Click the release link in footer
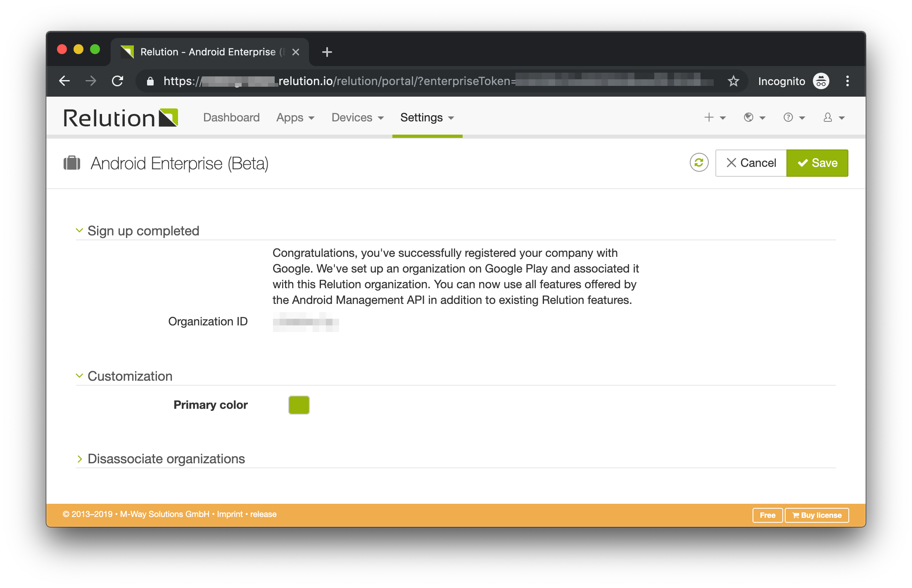Screen dimensions: 912x588 point(263,514)
